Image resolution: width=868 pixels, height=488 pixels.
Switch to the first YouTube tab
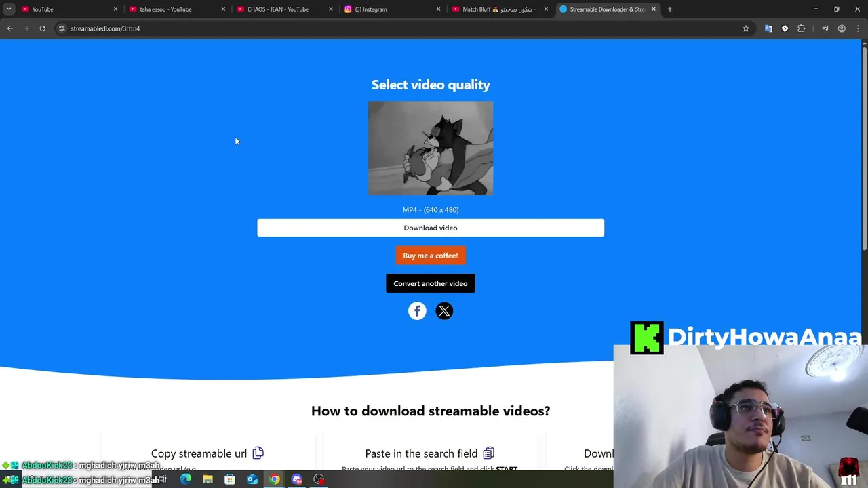tap(68, 9)
